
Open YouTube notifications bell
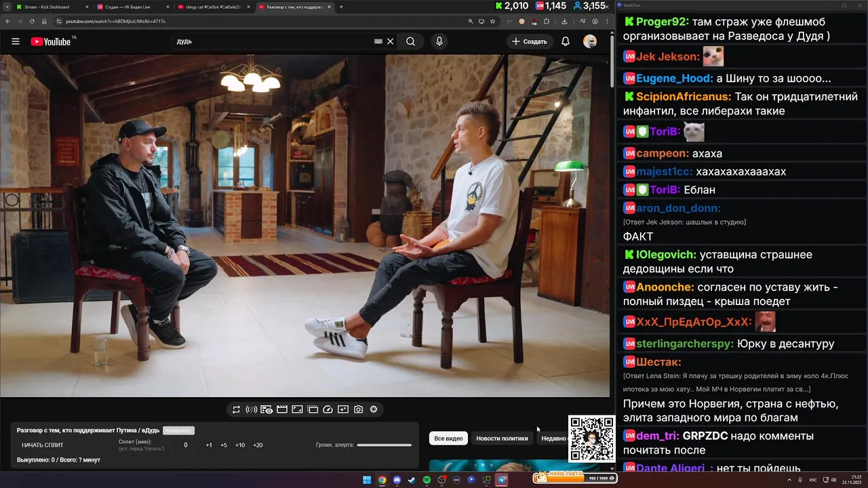pyautogui.click(x=566, y=41)
